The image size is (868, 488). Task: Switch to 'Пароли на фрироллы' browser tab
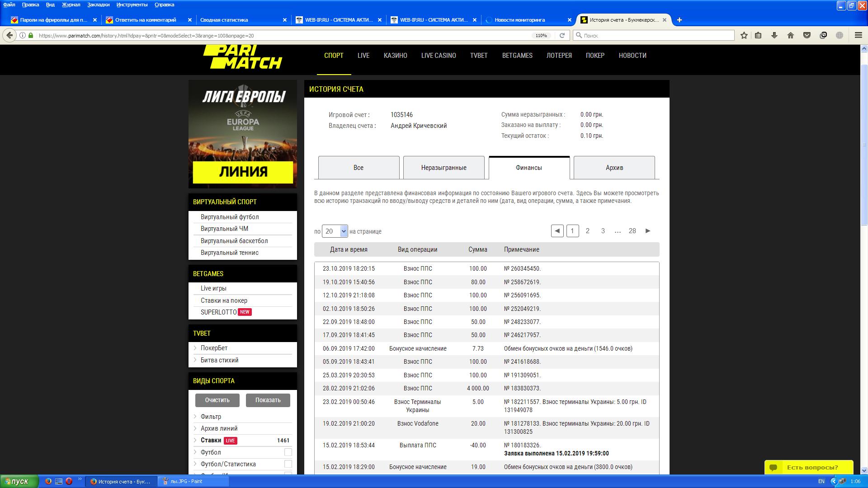click(53, 20)
